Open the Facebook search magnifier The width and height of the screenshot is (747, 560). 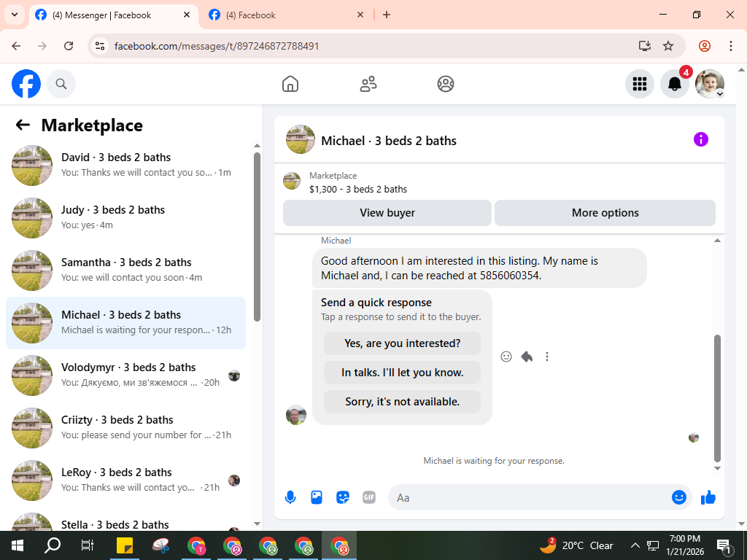coord(61,84)
